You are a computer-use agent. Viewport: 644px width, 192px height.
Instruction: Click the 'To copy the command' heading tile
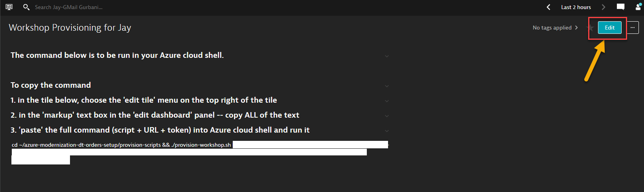[x=51, y=85]
